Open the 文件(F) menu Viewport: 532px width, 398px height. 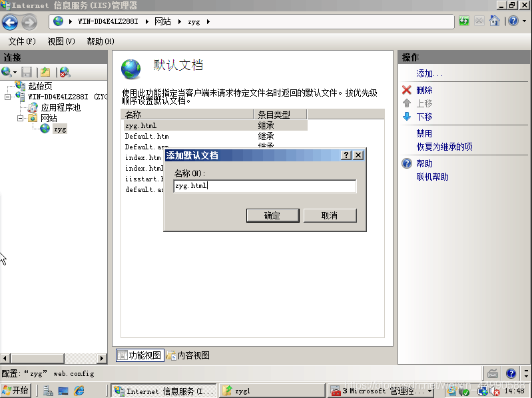(21, 41)
